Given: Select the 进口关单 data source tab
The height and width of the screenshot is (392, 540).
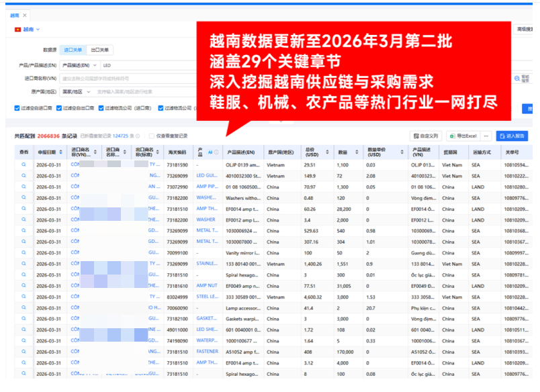Looking at the screenshot, I should pyautogui.click(x=73, y=50).
